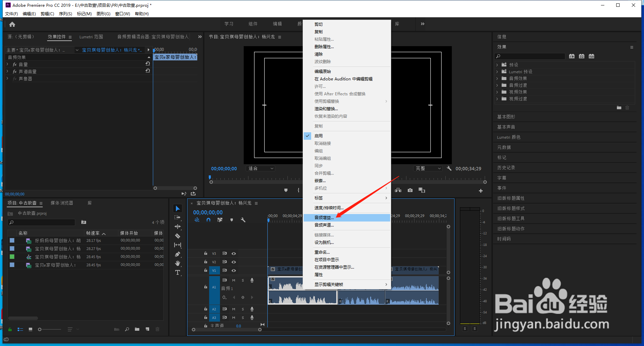The height and width of the screenshot is (346, 644).
Task: Choose 音频增益... from context menu
Action: tap(347, 217)
